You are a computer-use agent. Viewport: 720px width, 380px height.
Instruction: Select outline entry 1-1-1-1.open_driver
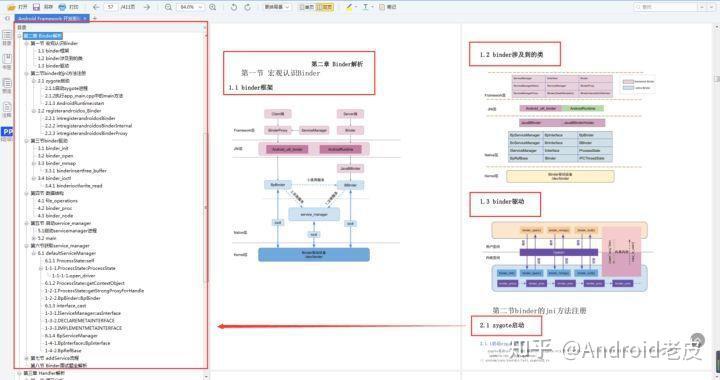pos(73,276)
